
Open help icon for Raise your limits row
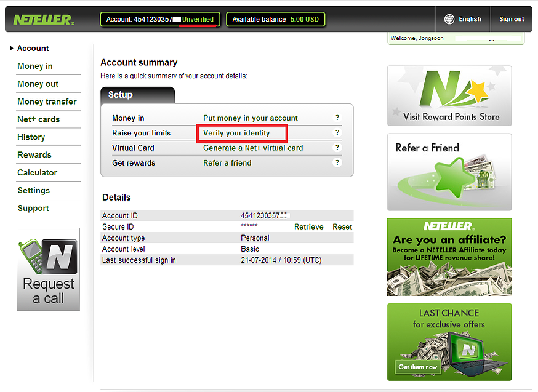337,133
